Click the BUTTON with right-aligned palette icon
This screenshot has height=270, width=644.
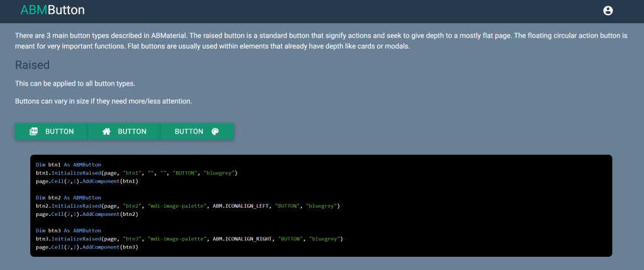pos(197,132)
